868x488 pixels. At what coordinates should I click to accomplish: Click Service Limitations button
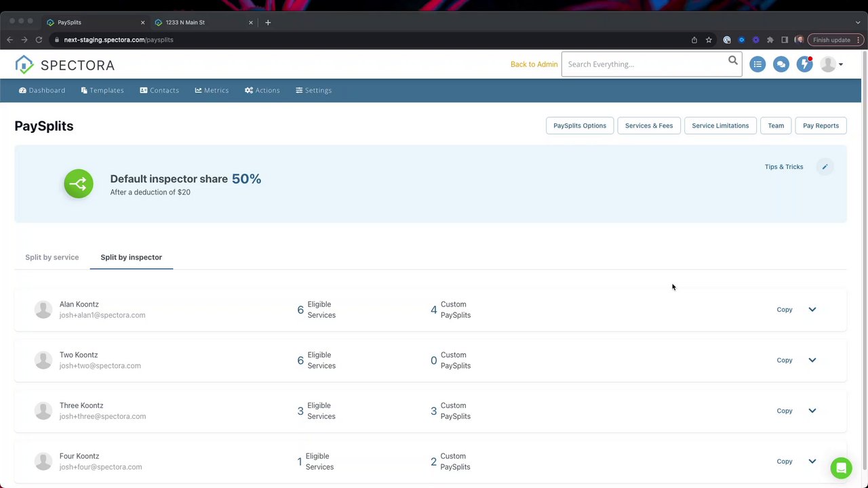point(720,125)
